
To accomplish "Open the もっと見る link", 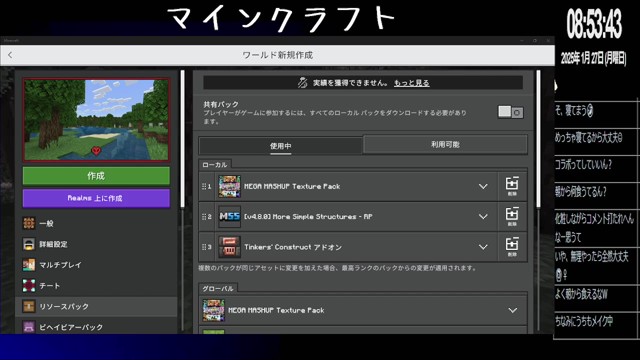I will tap(411, 83).
